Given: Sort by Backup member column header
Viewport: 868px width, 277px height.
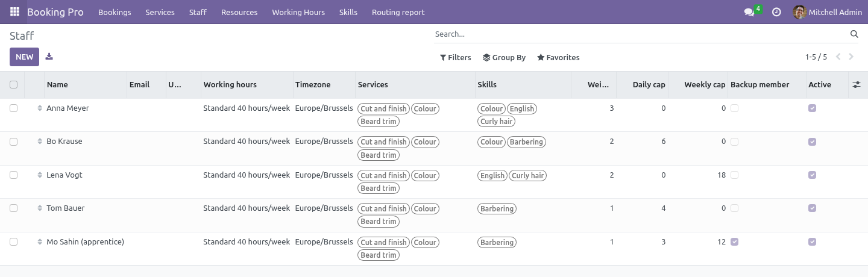Looking at the screenshot, I should (767, 85).
